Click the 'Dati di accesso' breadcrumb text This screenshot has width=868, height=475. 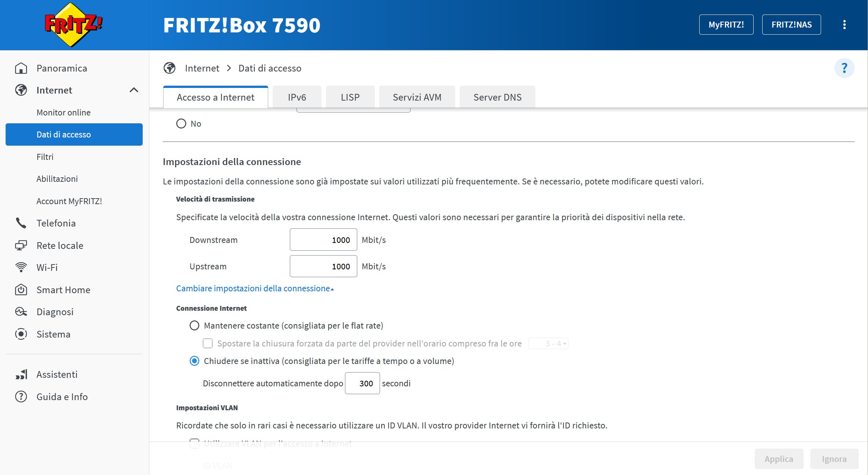[270, 68]
